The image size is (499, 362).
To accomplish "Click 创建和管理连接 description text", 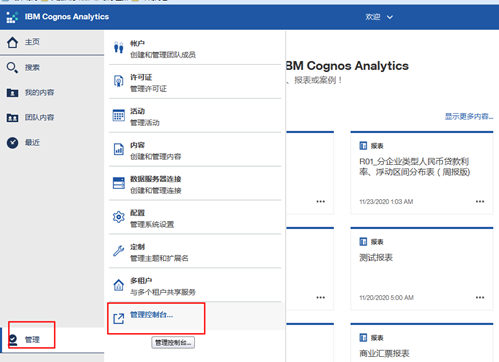I will point(156,190).
